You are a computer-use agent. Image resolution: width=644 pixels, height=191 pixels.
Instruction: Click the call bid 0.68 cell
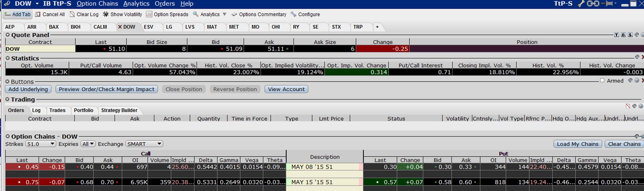(79, 182)
